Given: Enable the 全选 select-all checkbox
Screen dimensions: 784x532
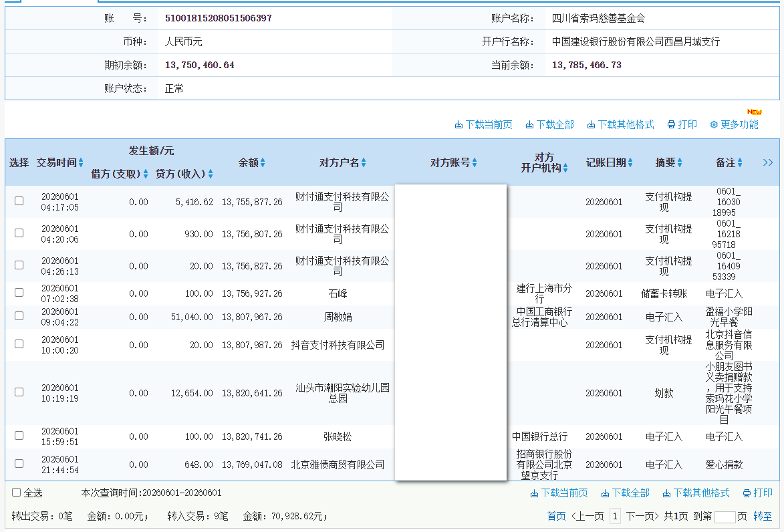Looking at the screenshot, I should point(16,493).
